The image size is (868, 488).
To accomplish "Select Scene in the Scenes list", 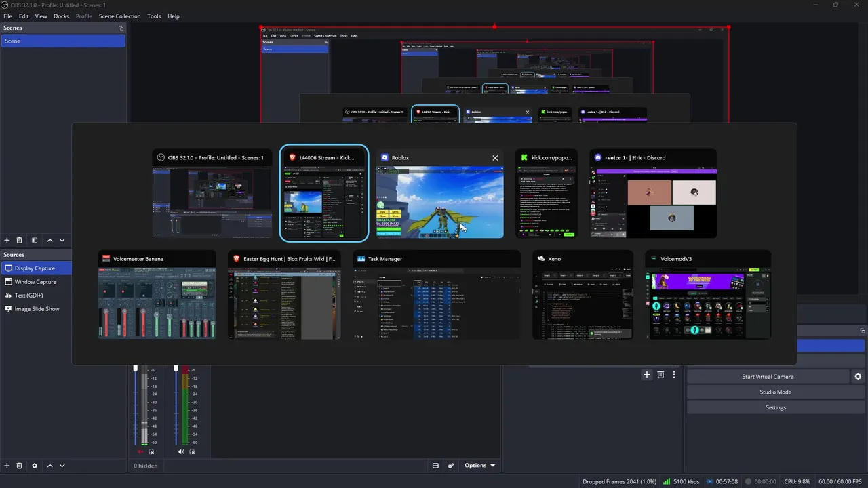I will coord(63,41).
